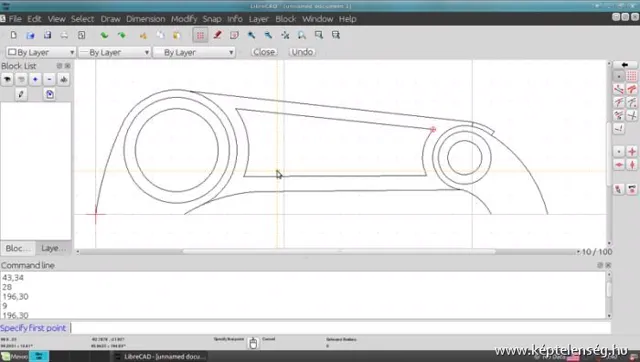Open print preview from the toolbar

pyautogui.click(x=81, y=35)
